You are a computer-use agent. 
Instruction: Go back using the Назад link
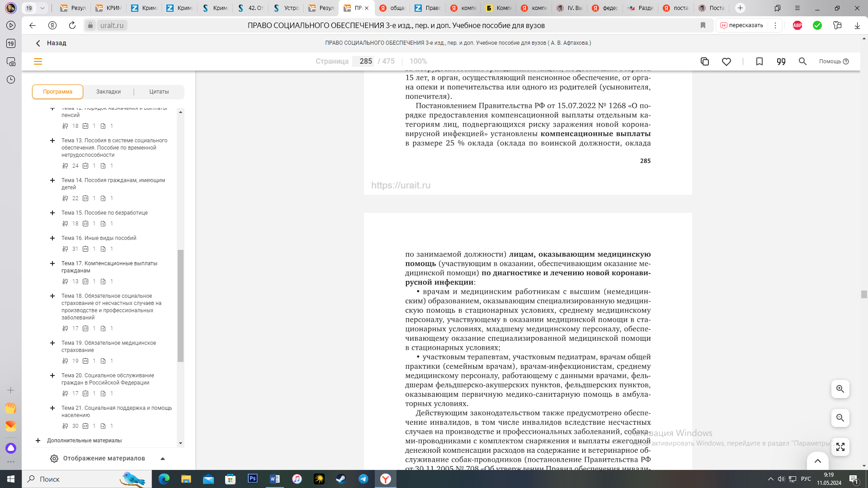[x=51, y=43]
